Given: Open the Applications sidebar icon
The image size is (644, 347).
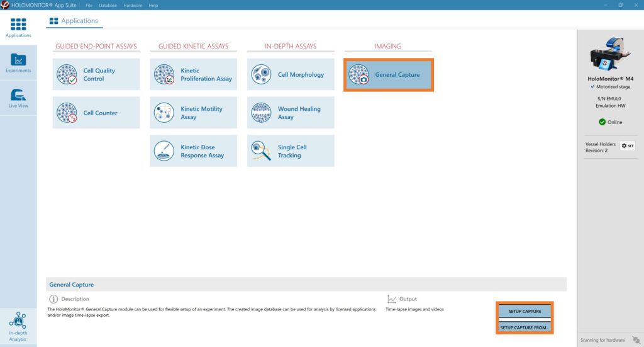Looking at the screenshot, I should [18, 25].
